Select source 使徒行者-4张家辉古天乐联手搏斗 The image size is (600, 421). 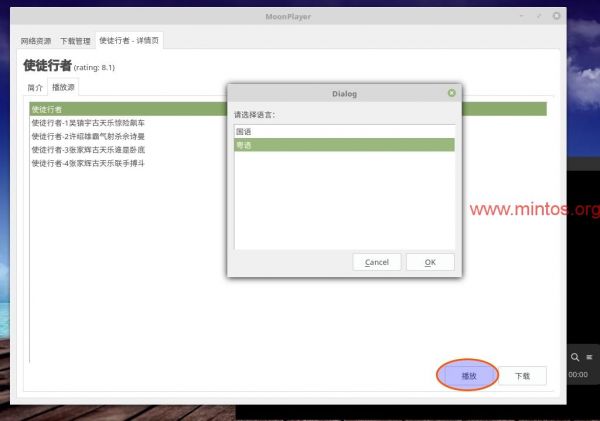coord(88,163)
